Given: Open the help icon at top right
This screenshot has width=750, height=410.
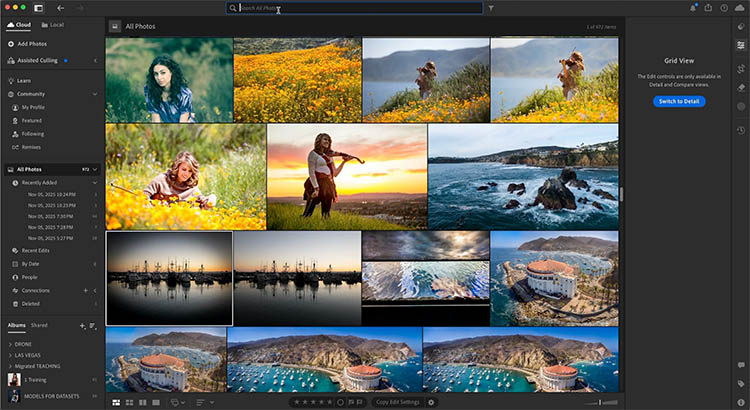Looking at the screenshot, I should [x=724, y=8].
